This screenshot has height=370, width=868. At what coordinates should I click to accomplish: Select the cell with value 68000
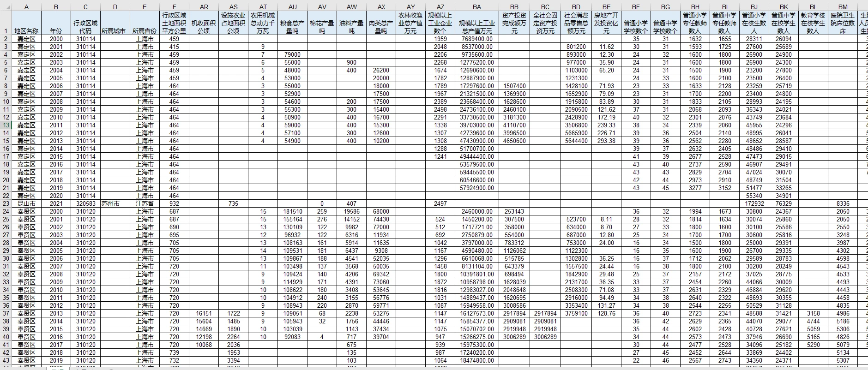381,211
